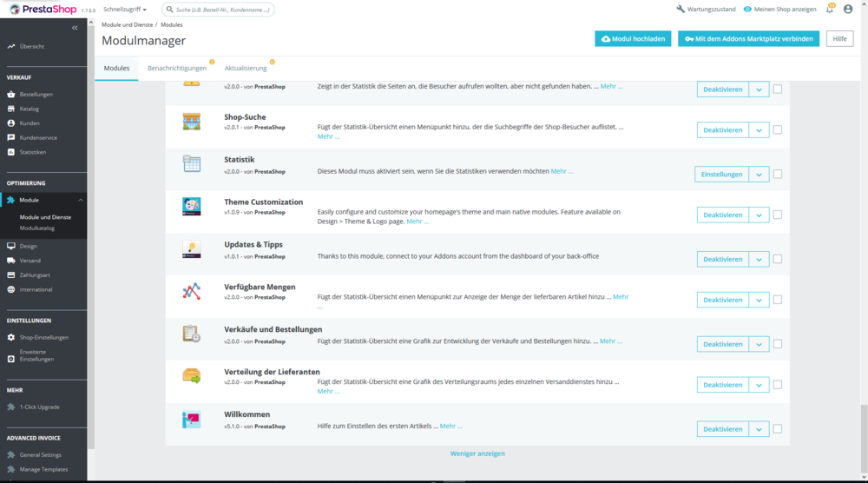Expand action dropdown for Shop-Suche
This screenshot has height=483, width=868.
(759, 130)
